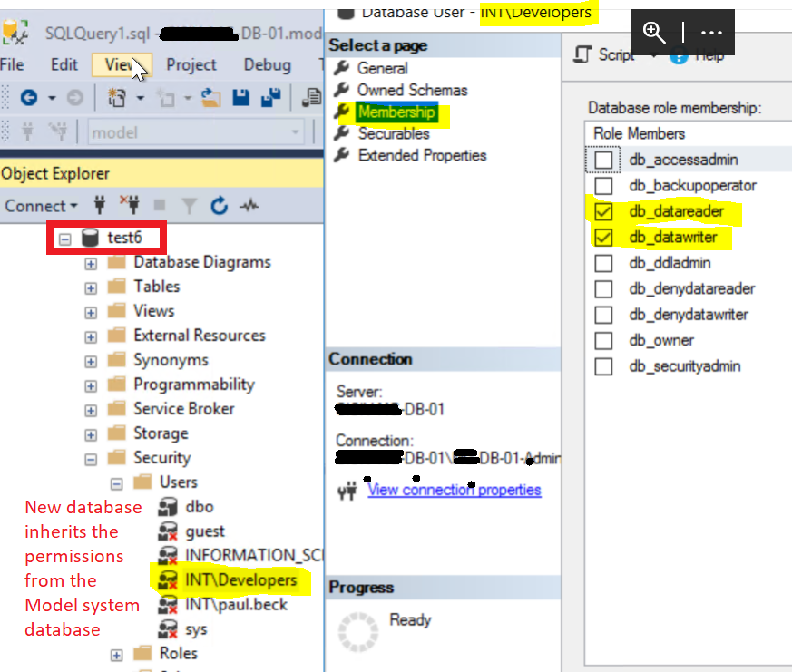Click the navigate backward arrow icon
This screenshot has width=792, height=672.
(31, 97)
